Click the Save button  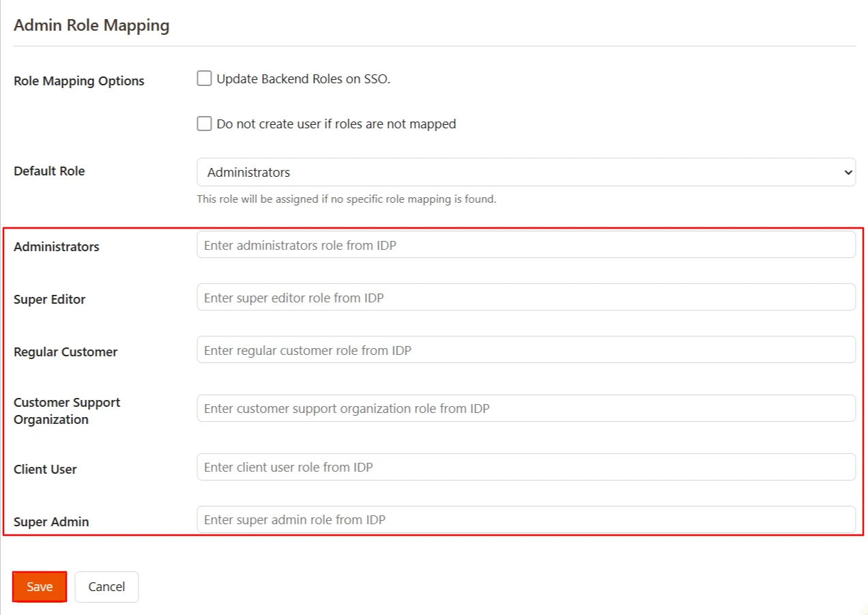point(39,586)
